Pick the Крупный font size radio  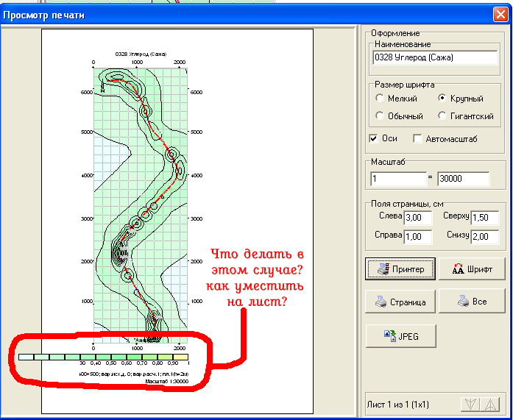442,99
